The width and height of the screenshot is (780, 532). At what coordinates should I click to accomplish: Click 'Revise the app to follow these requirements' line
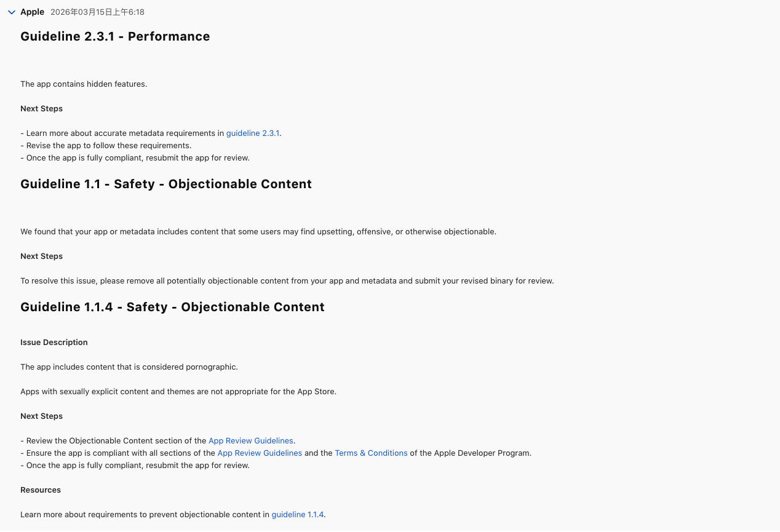(108, 145)
